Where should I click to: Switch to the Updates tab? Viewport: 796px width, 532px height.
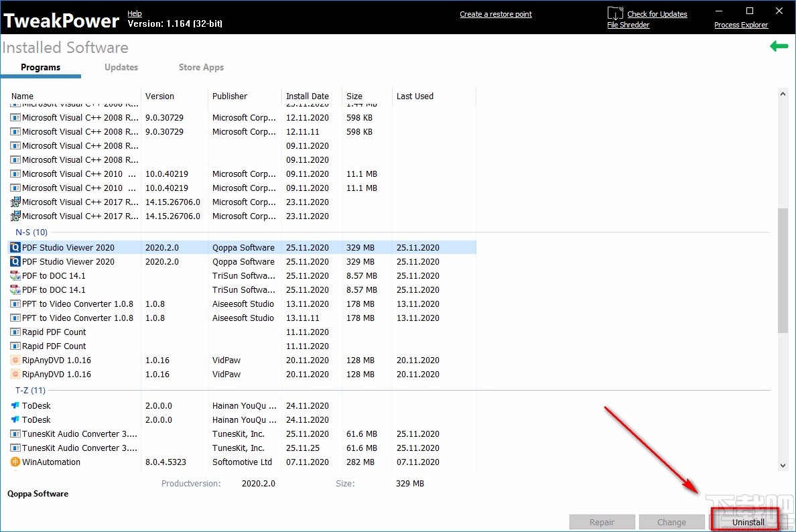coord(121,68)
